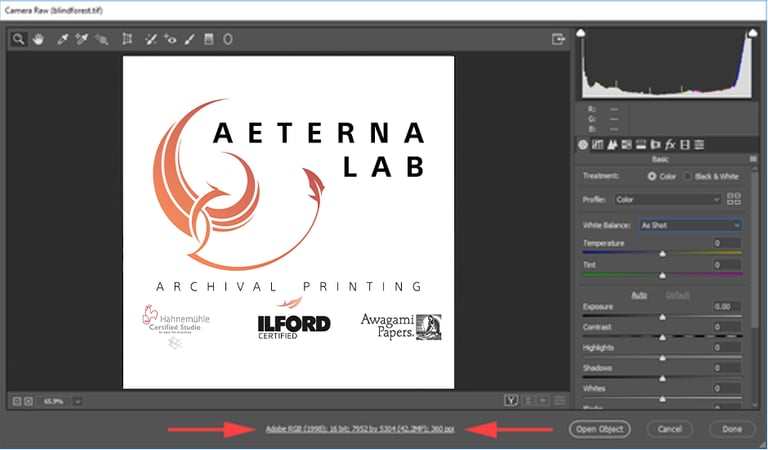The image size is (768, 450).
Task: Open the Detail panel tab
Action: click(x=612, y=145)
